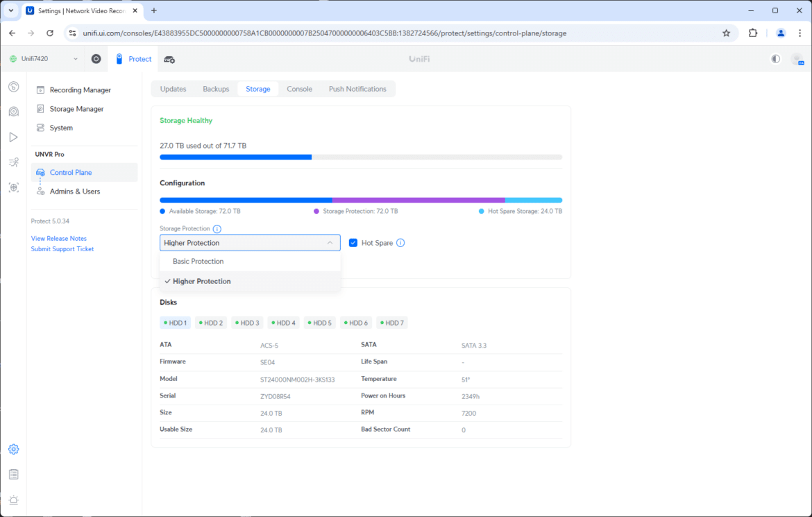Show the Hot Spare info tooltip icon
Screen dimensions: 812x517
coord(400,243)
